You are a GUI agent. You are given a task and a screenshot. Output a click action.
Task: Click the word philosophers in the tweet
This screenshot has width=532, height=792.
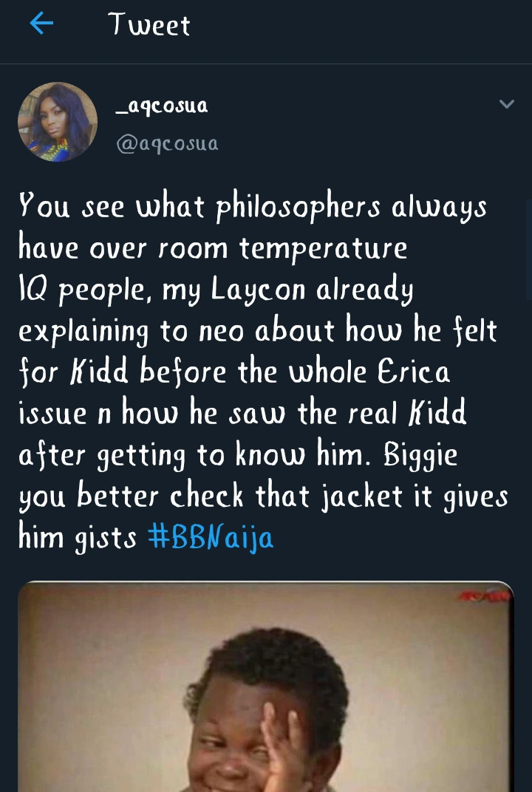point(298,208)
